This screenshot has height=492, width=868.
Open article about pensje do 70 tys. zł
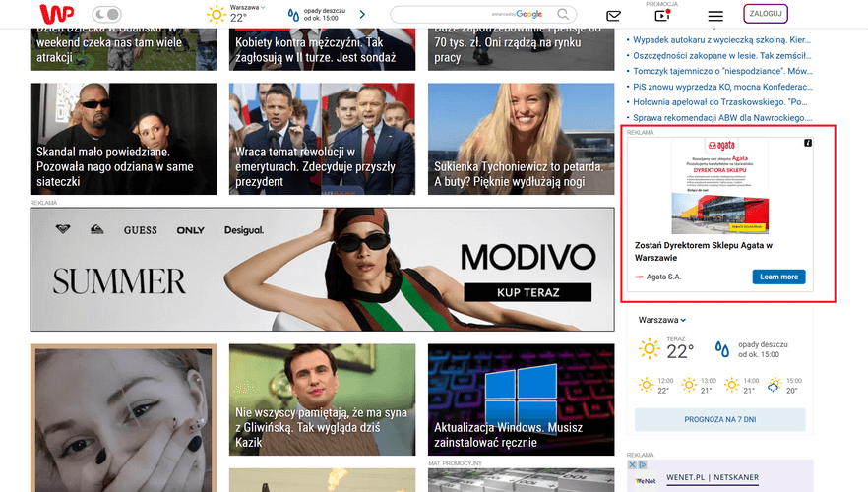[521, 49]
